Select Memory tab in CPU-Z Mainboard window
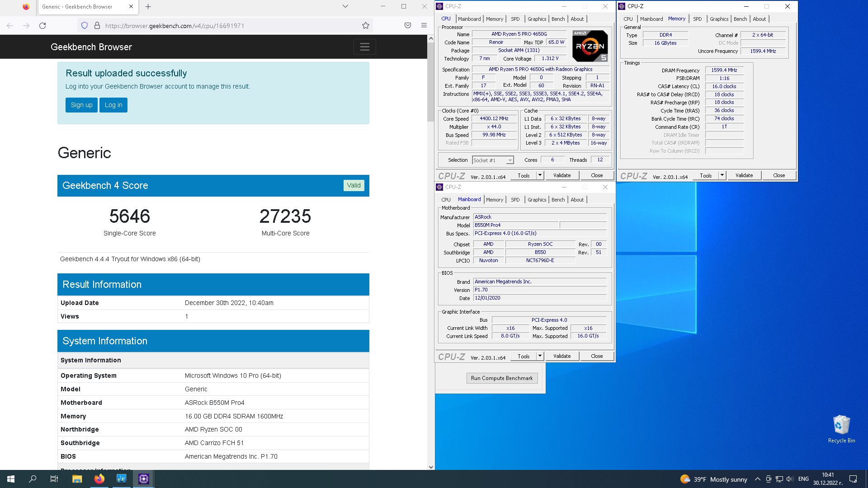The height and width of the screenshot is (488, 868). [x=495, y=200]
